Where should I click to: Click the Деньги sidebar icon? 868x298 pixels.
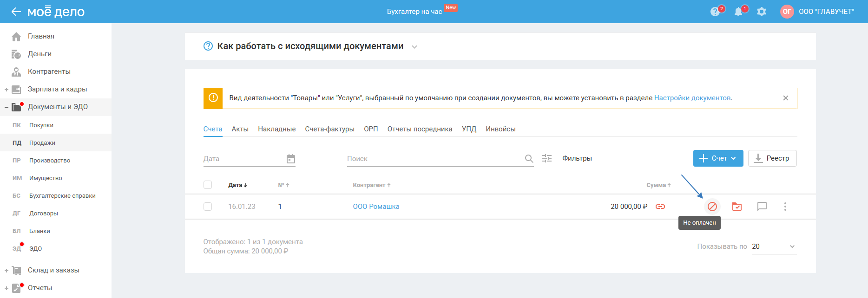pyautogui.click(x=16, y=54)
